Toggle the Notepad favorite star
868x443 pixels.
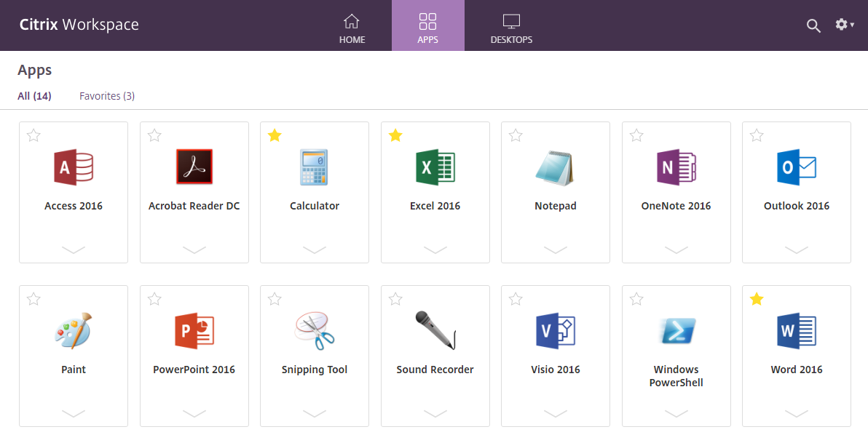(x=516, y=135)
